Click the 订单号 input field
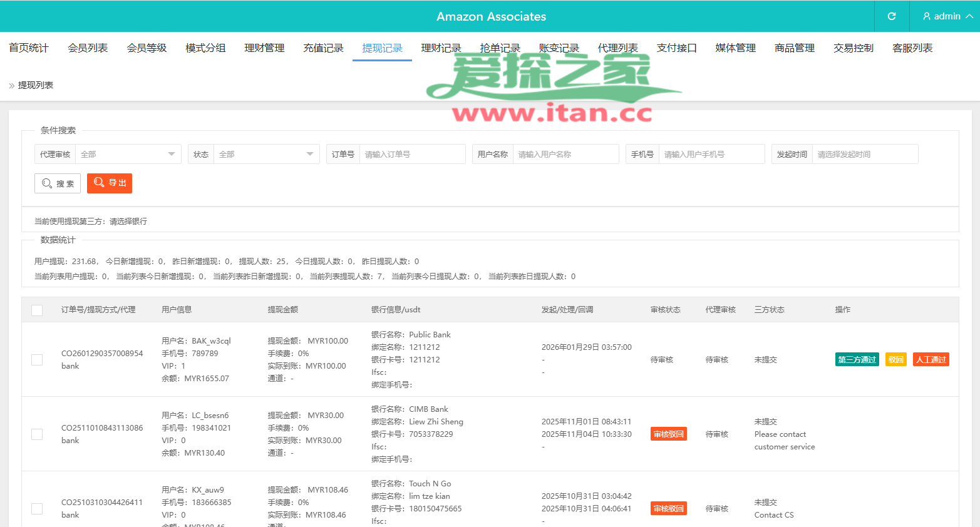Image resolution: width=980 pixels, height=527 pixels. [412, 154]
